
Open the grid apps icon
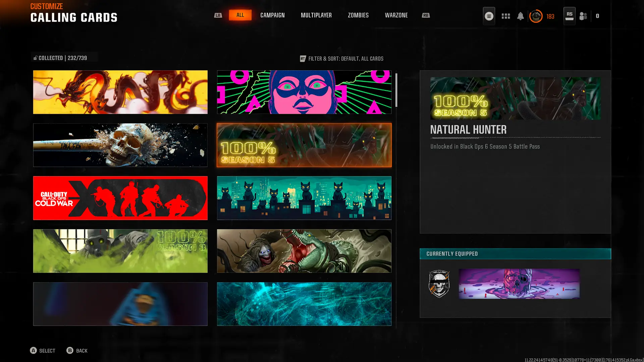(x=505, y=16)
